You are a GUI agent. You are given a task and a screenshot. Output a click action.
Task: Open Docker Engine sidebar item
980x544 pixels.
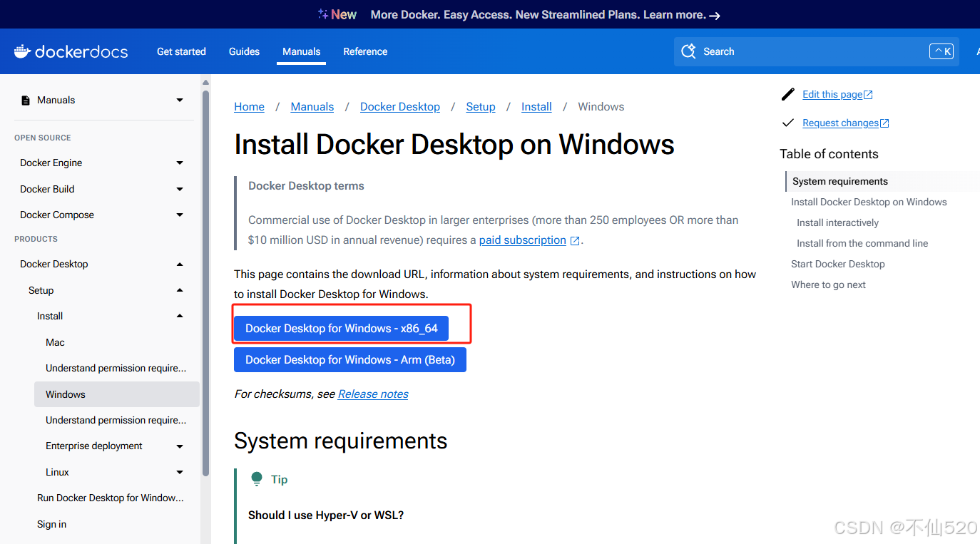(51, 163)
